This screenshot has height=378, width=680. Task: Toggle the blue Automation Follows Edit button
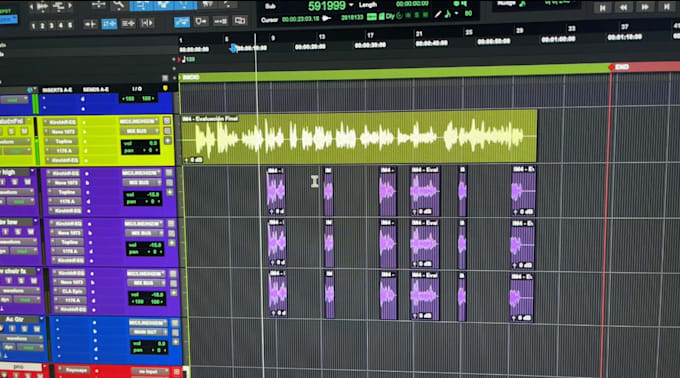182,22
